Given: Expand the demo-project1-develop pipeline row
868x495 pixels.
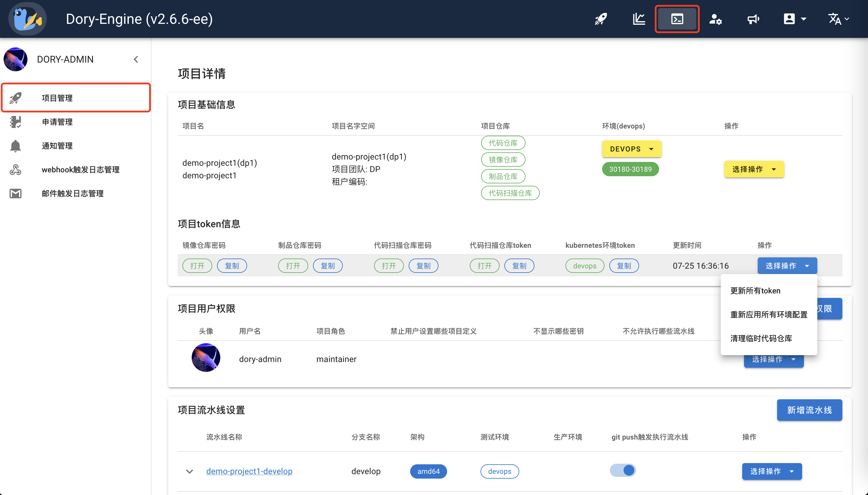Looking at the screenshot, I should [x=189, y=471].
